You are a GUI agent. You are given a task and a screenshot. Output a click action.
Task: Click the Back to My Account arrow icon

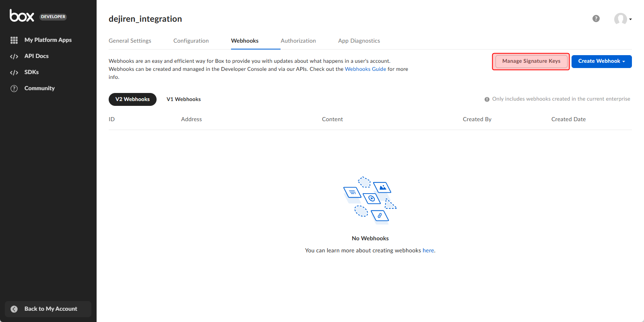(x=14, y=309)
